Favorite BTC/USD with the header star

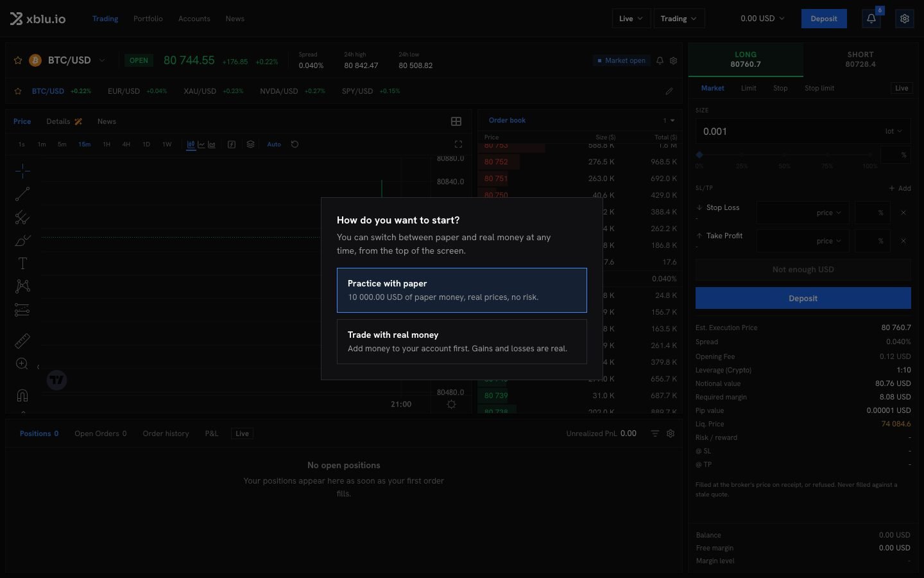pos(18,60)
